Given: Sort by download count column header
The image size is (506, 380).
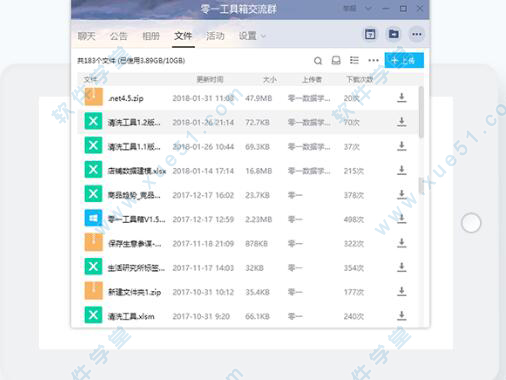Looking at the screenshot, I should 360,79.
